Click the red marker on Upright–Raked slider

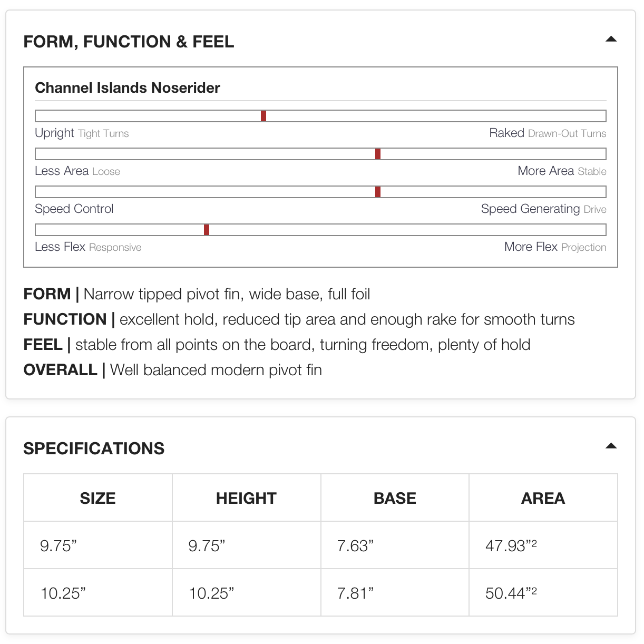point(264,116)
